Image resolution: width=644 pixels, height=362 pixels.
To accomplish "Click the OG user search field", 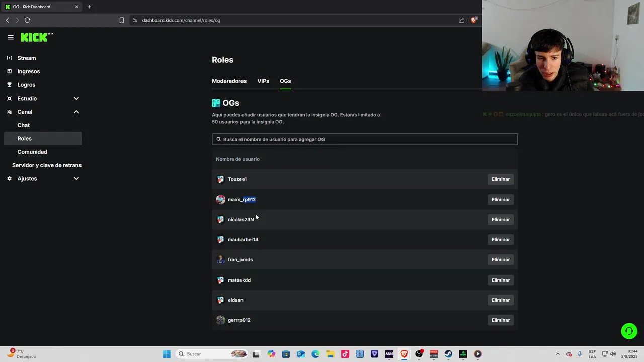I will (365, 139).
